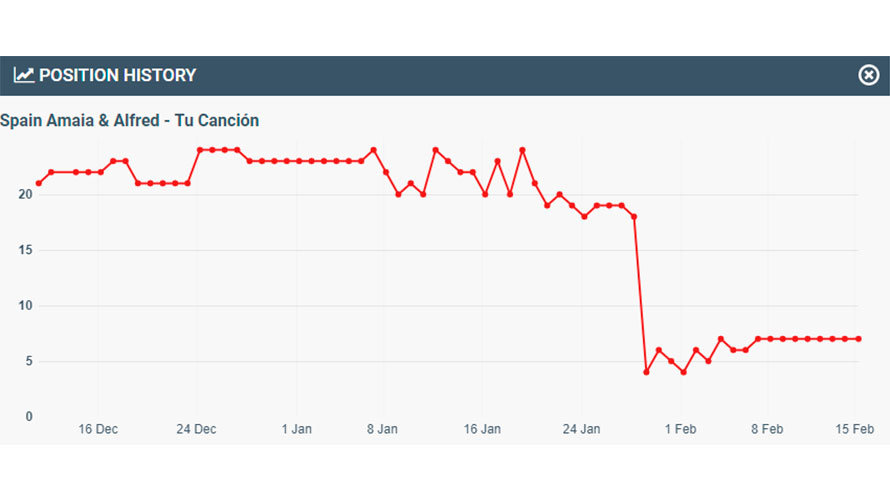Click the 16 Dec x-axis label
Viewport: 890px width, 500px height.
(98, 429)
